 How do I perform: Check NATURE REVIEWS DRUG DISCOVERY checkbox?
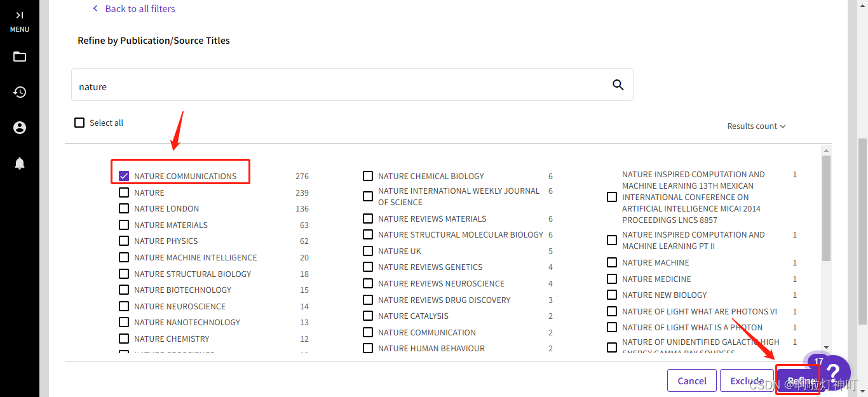pos(368,300)
